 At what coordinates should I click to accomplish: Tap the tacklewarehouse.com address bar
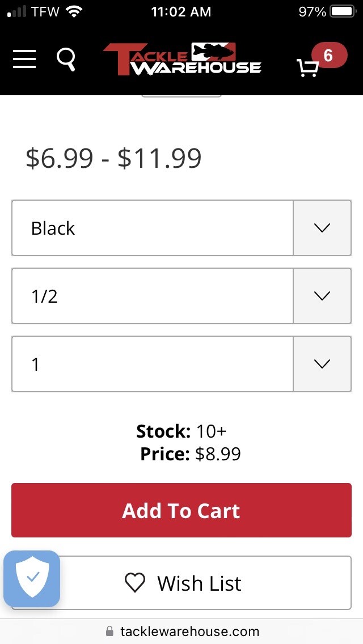point(181,631)
